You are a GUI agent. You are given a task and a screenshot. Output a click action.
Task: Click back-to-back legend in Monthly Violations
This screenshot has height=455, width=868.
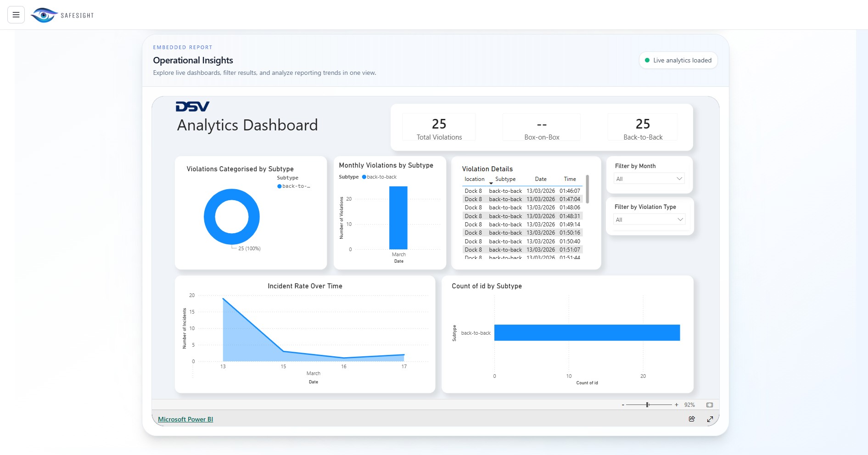point(379,177)
